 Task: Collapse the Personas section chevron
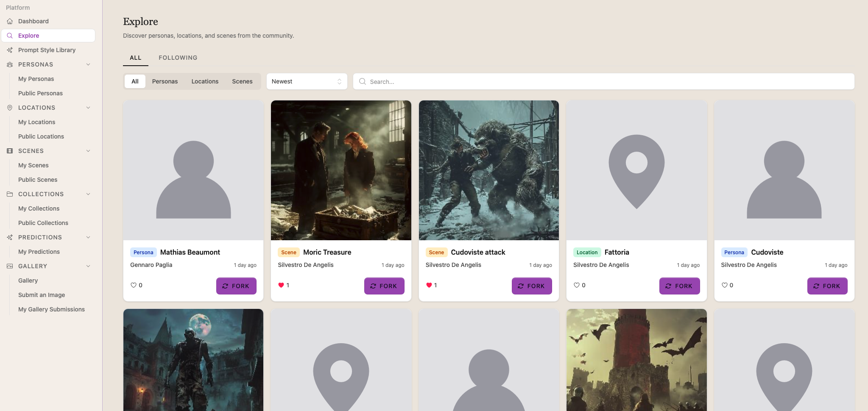pos(88,64)
